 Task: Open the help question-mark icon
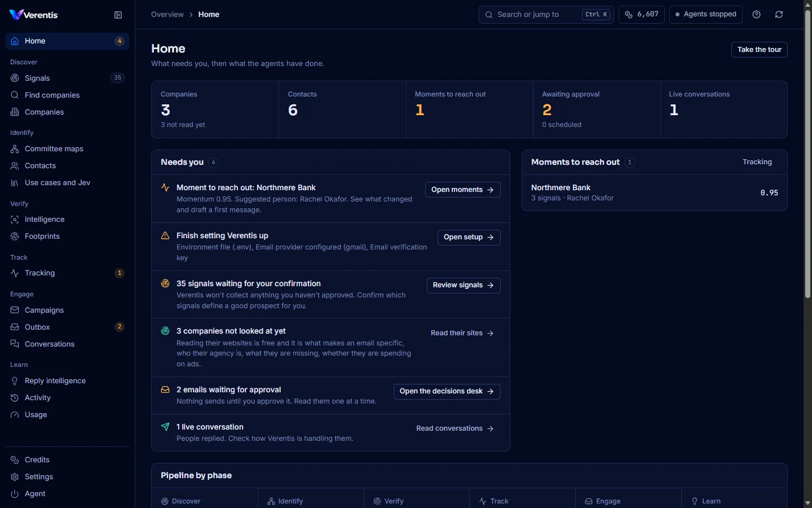(757, 15)
